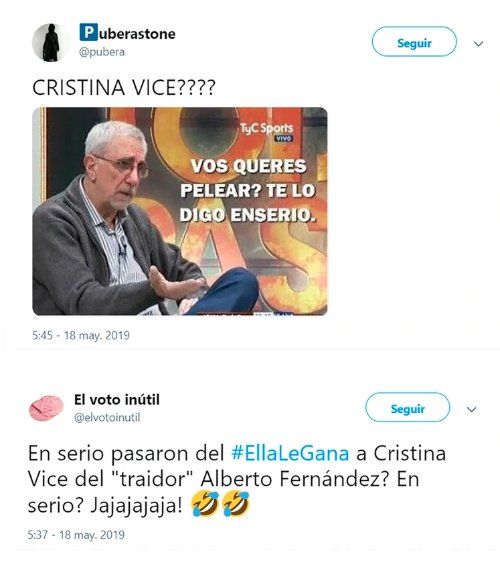Image resolution: width=500 pixels, height=569 pixels.
Task: Click the blue P badge in Puberastone's name
Action: tap(89, 32)
